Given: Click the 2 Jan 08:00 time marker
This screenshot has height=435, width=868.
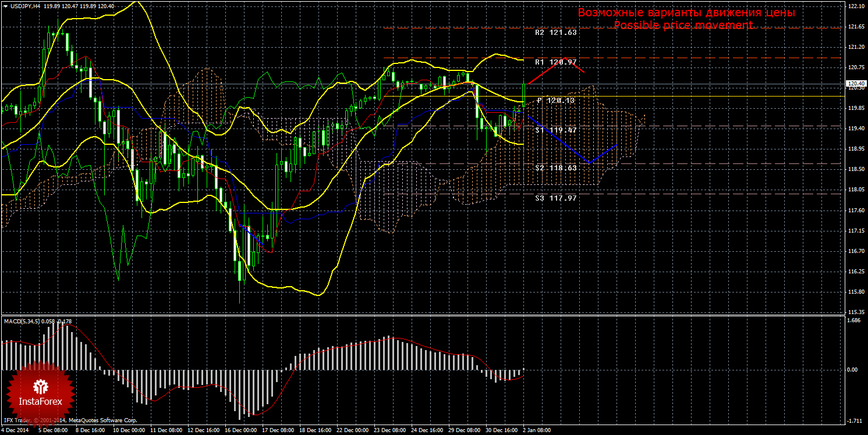Looking at the screenshot, I should click(537, 430).
